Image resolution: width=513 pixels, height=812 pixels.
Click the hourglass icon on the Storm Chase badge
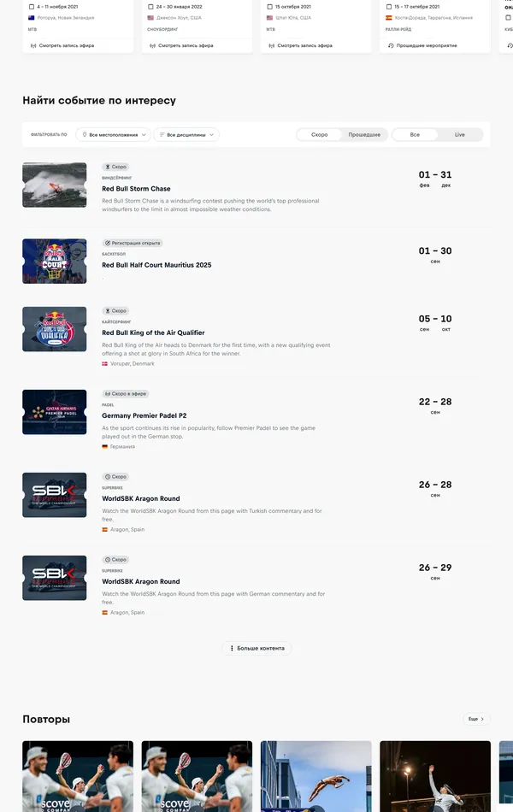[x=108, y=167]
